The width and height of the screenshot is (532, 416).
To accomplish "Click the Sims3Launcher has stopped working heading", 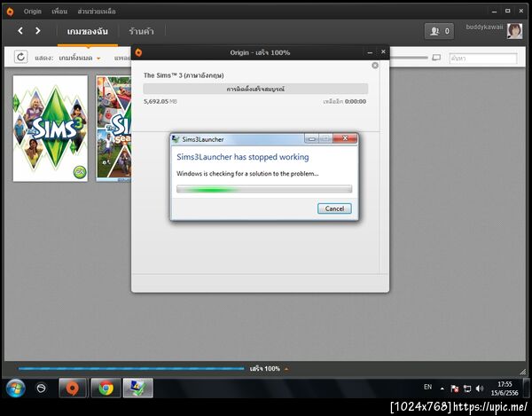I will tap(243, 157).
